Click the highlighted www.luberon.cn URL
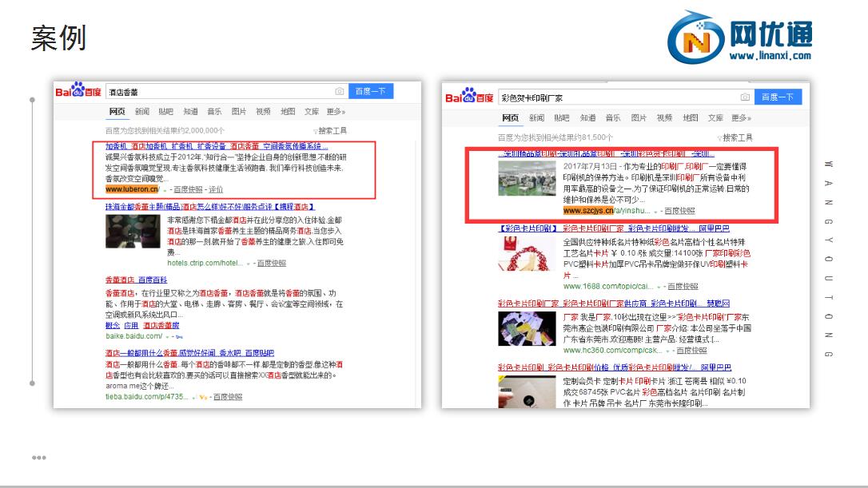The width and height of the screenshot is (868, 488). click(132, 189)
